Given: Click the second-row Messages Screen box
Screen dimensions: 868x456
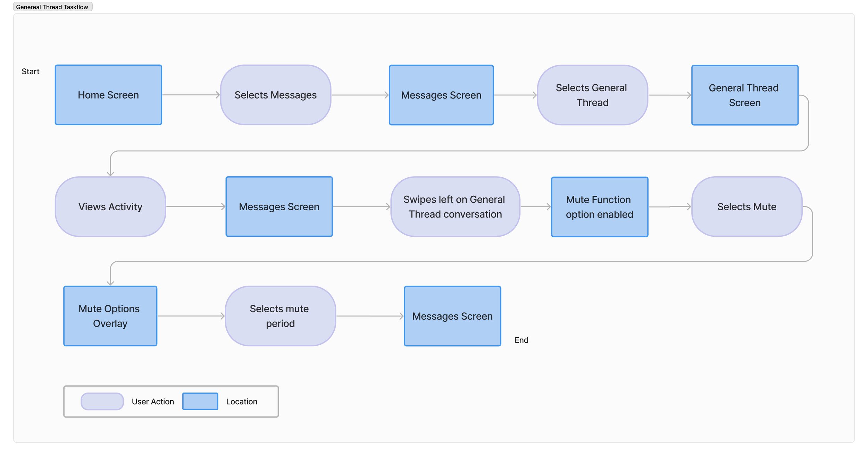Looking at the screenshot, I should (x=279, y=207).
